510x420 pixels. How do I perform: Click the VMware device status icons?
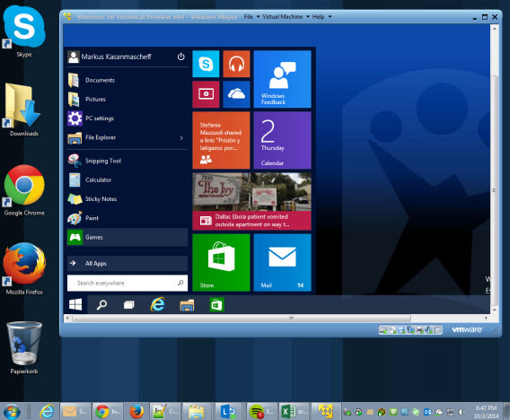(x=410, y=330)
